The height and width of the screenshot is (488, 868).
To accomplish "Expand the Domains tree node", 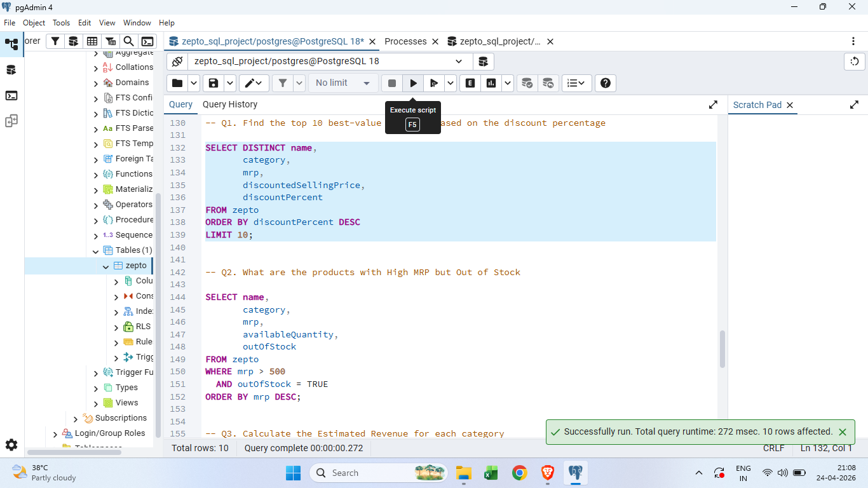I will tap(96, 83).
